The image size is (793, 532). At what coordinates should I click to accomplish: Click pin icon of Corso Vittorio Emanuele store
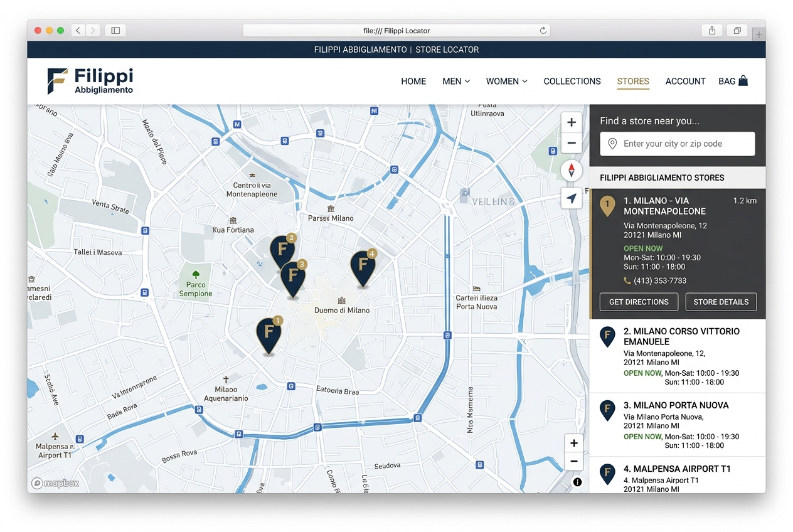click(x=607, y=337)
